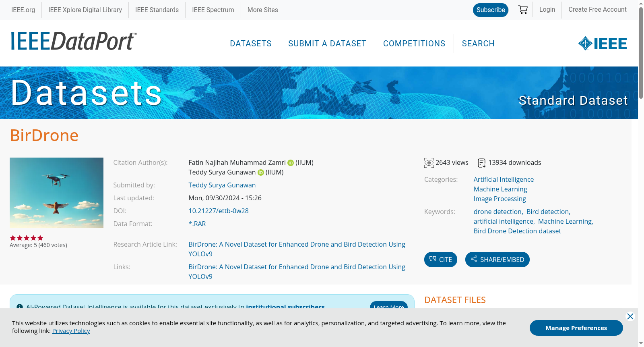The height and width of the screenshot is (347, 644).
Task: Open the Privacy Policy link
Action: pyautogui.click(x=71, y=331)
